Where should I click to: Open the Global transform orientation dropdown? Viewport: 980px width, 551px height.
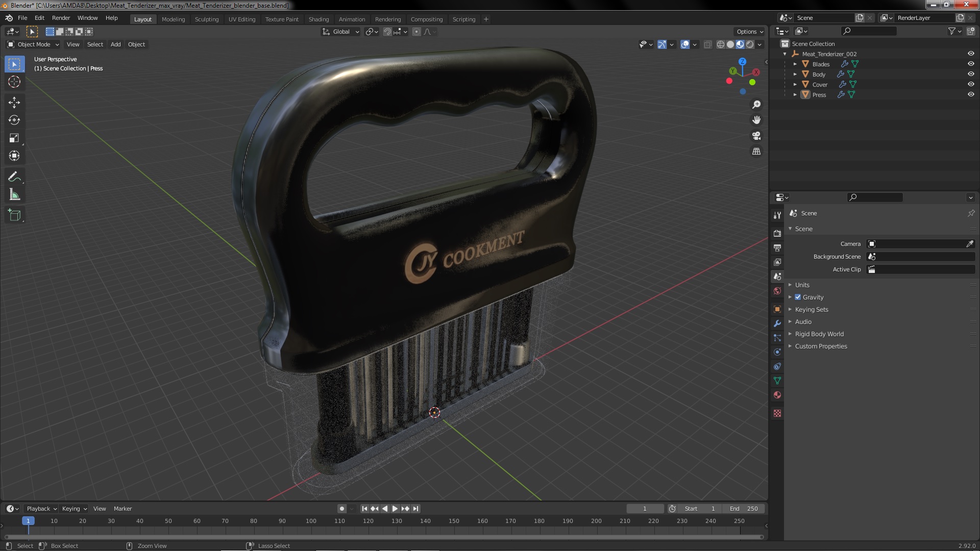(340, 32)
